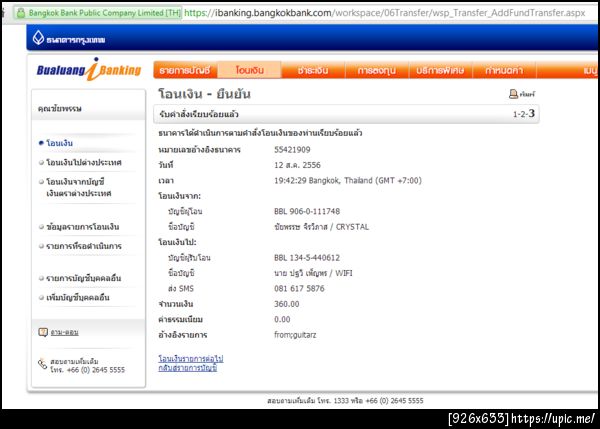Click the Bualuang iBanking logo
This screenshot has height=429, width=600.
tap(89, 69)
